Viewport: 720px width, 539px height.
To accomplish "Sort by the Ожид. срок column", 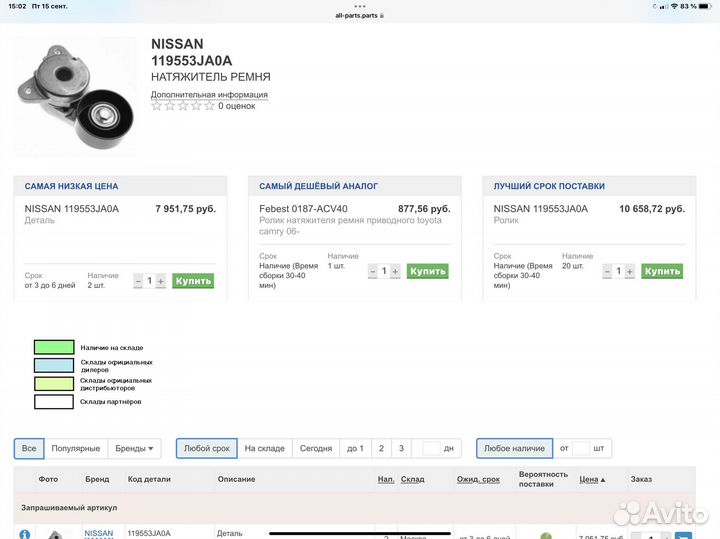I will coord(478,479).
